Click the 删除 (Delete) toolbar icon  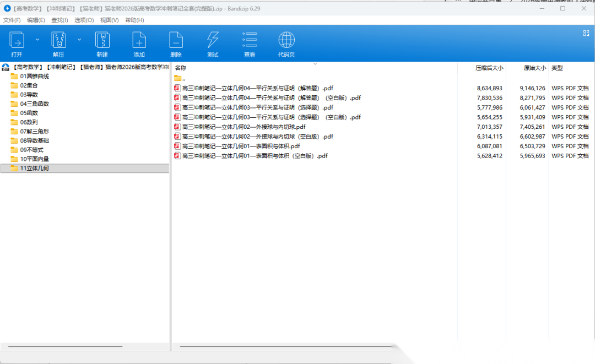(176, 41)
